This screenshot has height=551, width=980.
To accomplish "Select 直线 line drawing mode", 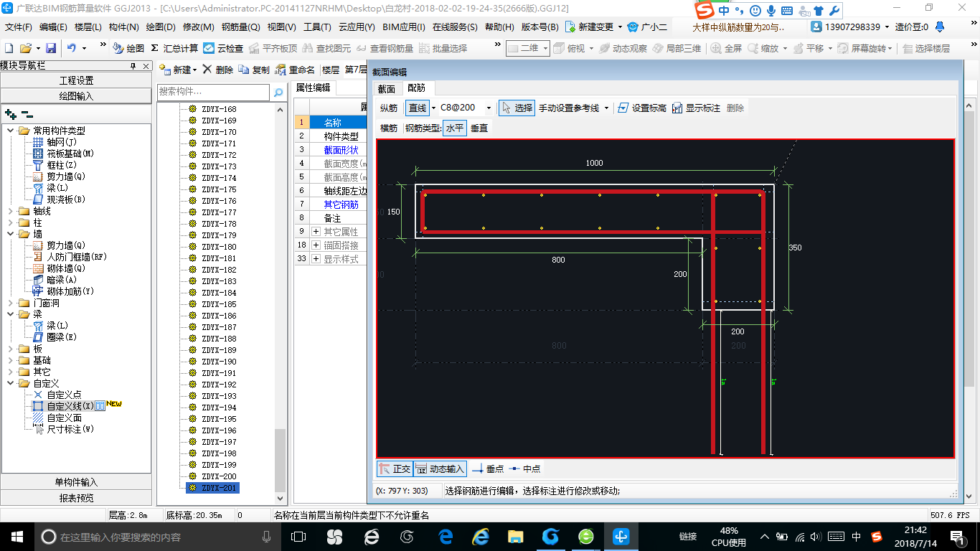I will pos(417,108).
